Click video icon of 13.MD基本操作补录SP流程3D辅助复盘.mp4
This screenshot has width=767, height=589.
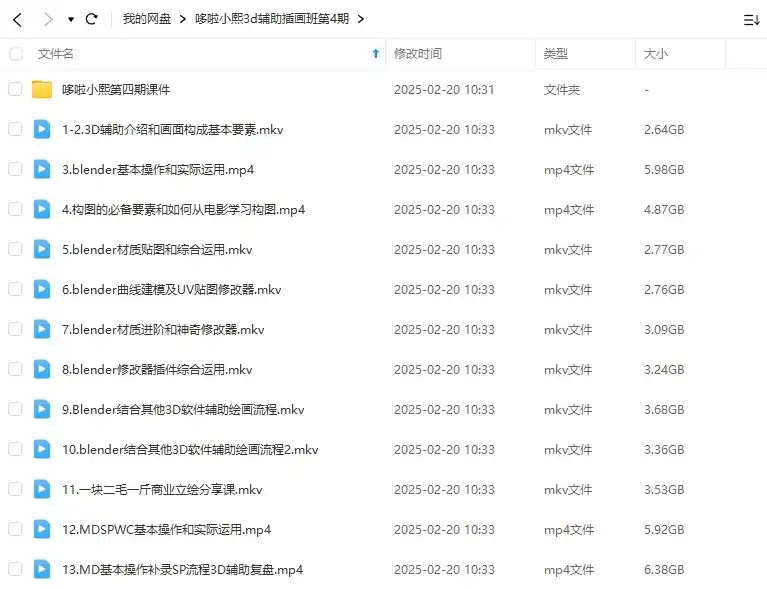[x=42, y=569]
